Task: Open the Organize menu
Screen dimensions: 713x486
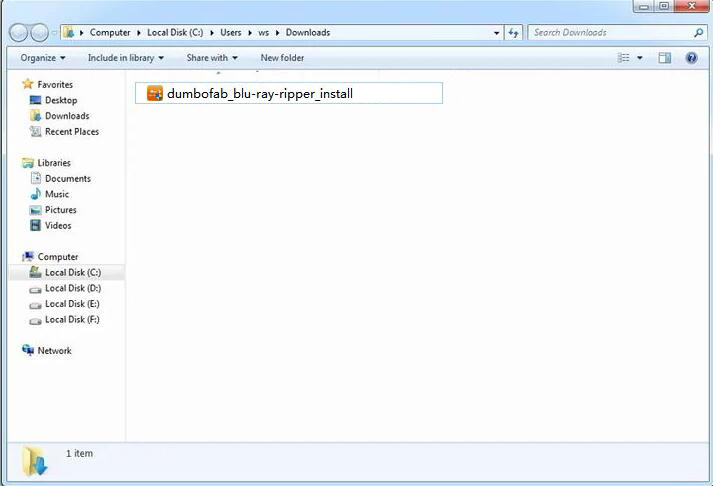Action: coord(43,58)
